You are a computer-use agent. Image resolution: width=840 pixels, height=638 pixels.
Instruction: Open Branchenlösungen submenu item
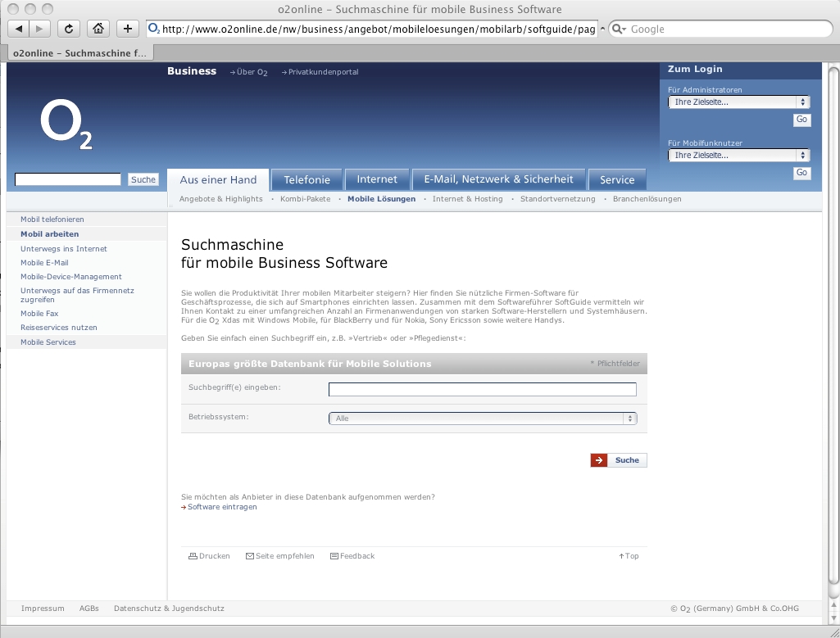(x=647, y=199)
